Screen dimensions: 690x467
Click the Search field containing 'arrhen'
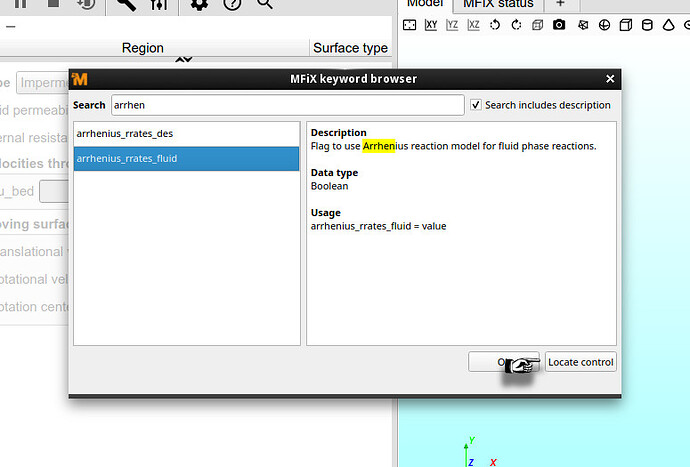[x=288, y=105]
